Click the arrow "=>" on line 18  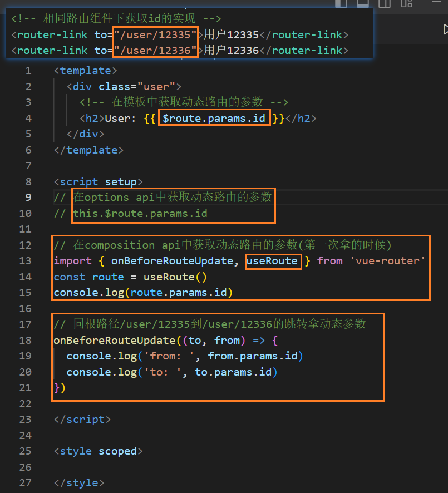258,340
